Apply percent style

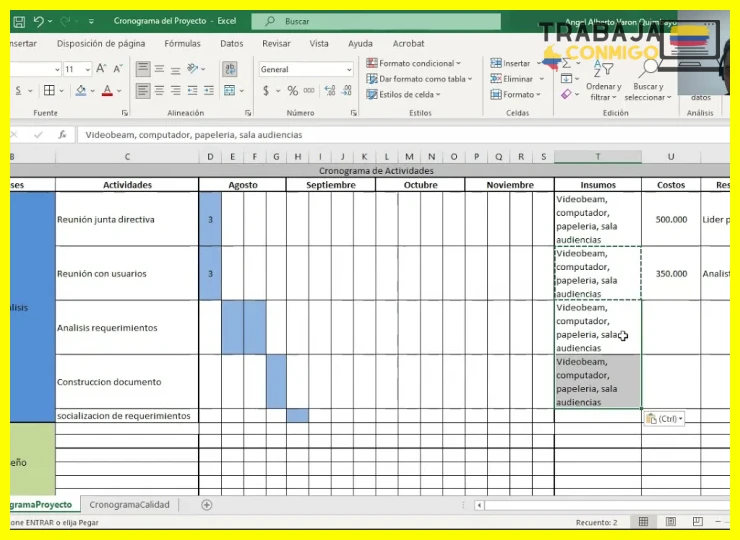(293, 91)
